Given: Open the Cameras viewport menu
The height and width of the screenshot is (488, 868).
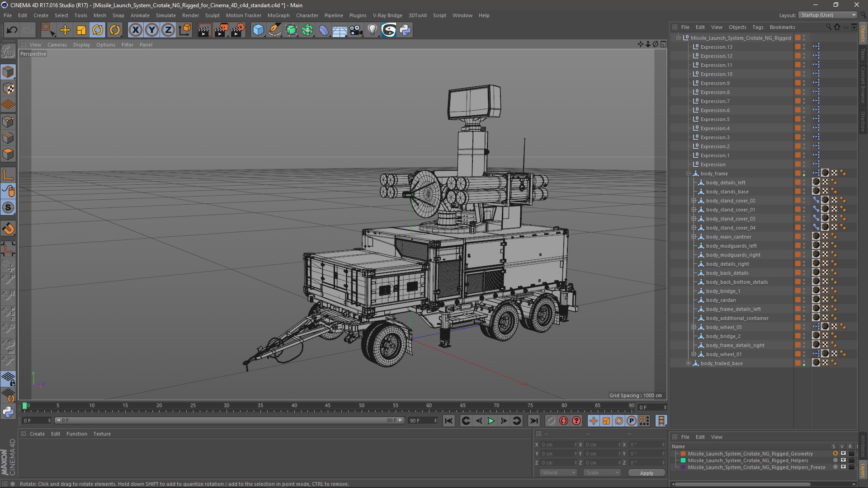Looking at the screenshot, I should [57, 45].
